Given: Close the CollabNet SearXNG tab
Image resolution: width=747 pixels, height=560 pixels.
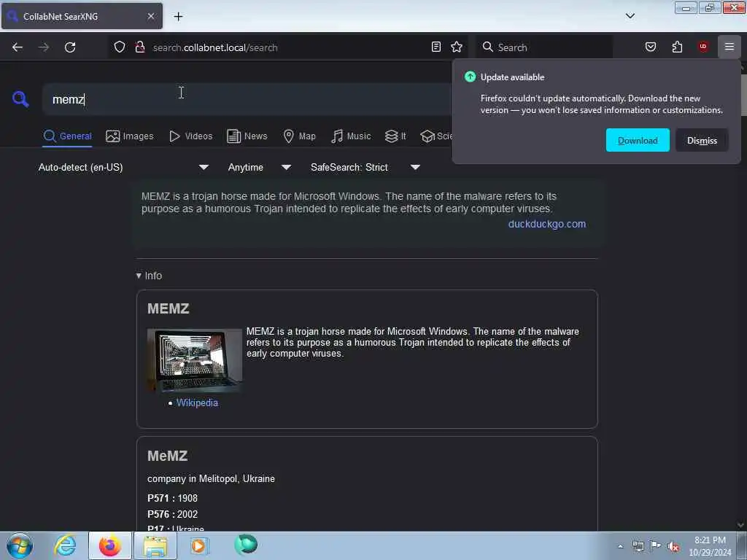Looking at the screenshot, I should pyautogui.click(x=151, y=16).
